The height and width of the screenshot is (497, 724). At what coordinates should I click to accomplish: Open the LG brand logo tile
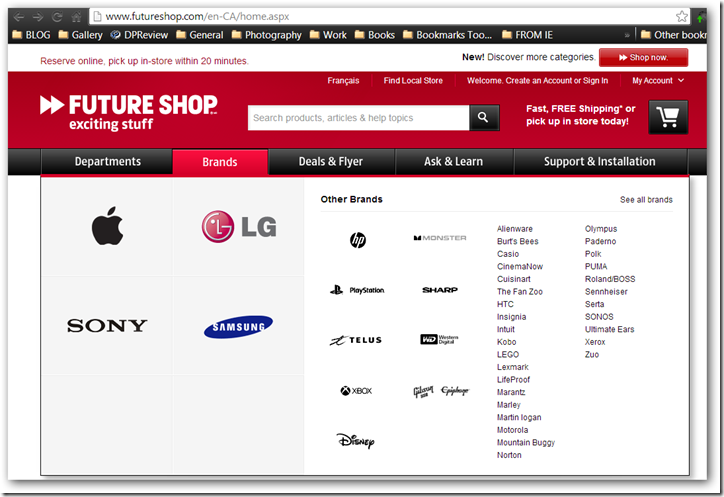click(239, 227)
